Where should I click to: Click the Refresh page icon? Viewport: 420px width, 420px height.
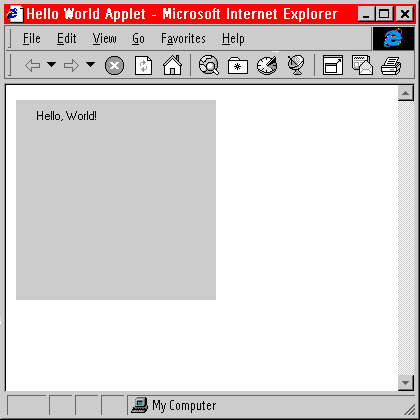click(x=144, y=65)
